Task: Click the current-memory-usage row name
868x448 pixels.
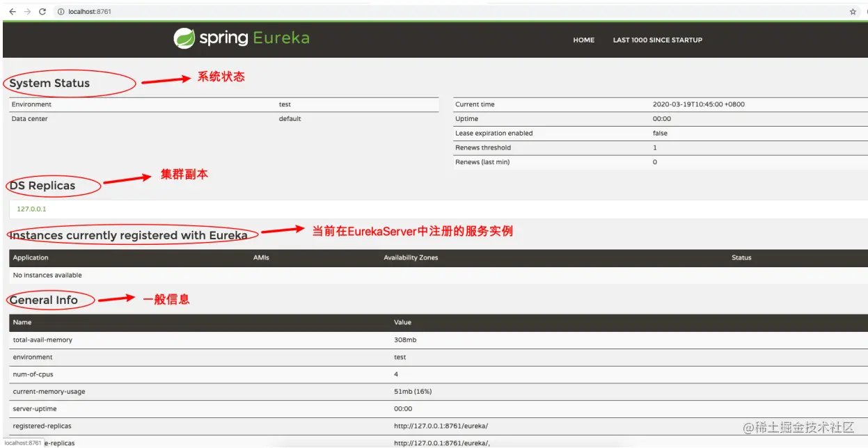Action: [x=49, y=392]
